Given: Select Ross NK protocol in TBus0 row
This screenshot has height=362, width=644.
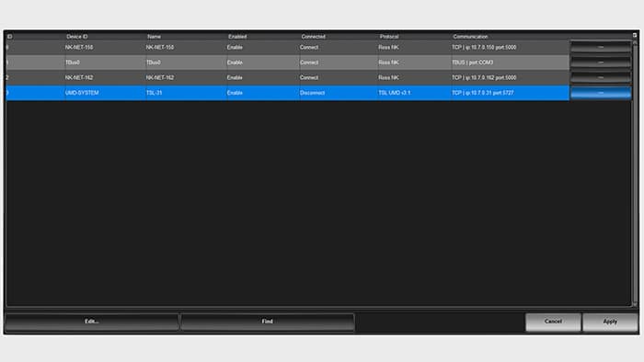Looking at the screenshot, I should (x=388, y=62).
